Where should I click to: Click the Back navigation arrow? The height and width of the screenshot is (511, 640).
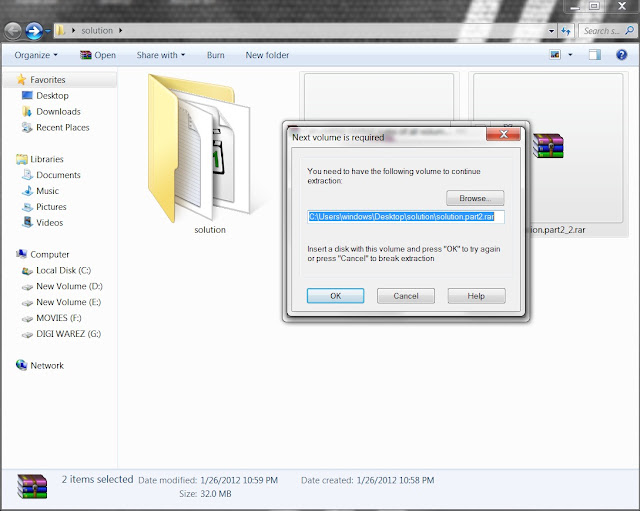pos(13,31)
